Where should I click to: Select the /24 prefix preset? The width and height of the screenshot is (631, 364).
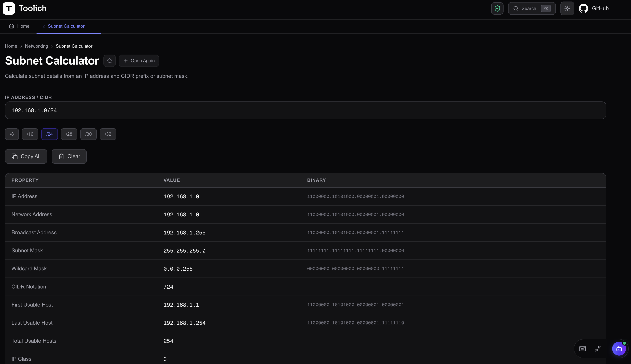pos(50,134)
